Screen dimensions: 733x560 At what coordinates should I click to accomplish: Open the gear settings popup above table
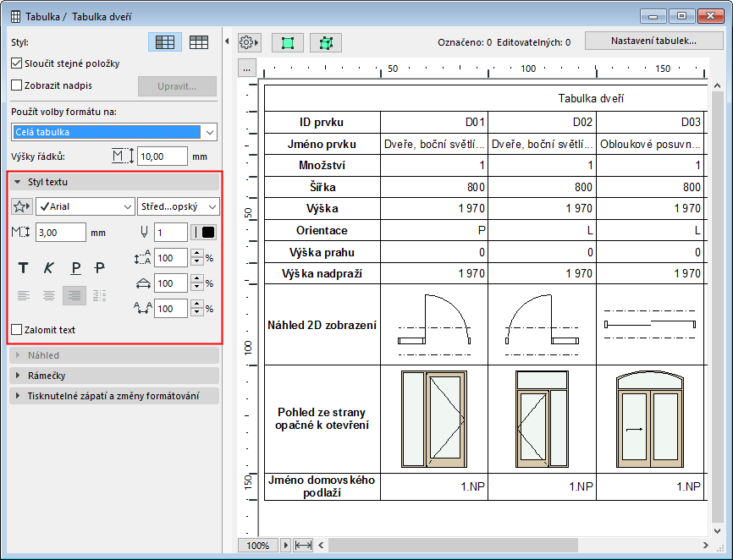tap(250, 41)
